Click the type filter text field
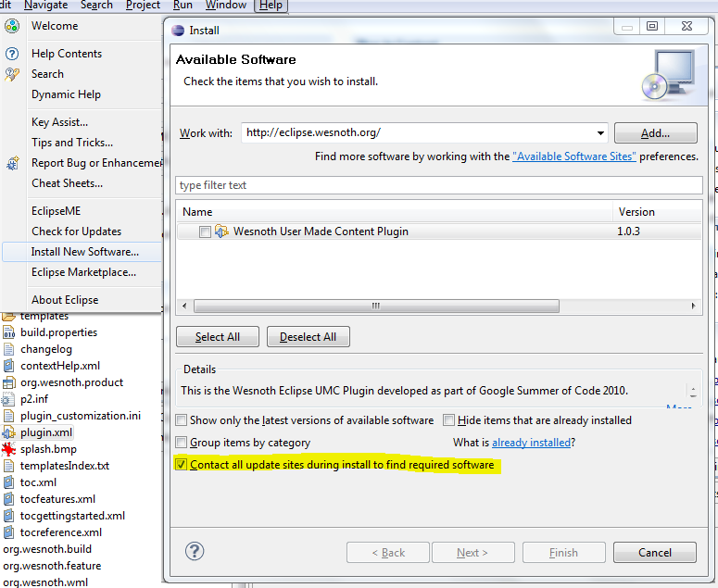718x588 pixels. click(x=439, y=185)
